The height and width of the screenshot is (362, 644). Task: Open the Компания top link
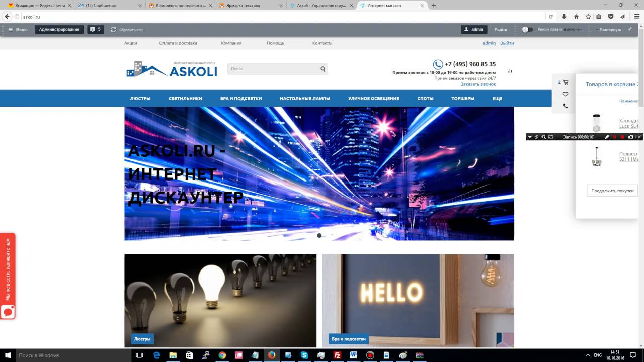pos(231,43)
